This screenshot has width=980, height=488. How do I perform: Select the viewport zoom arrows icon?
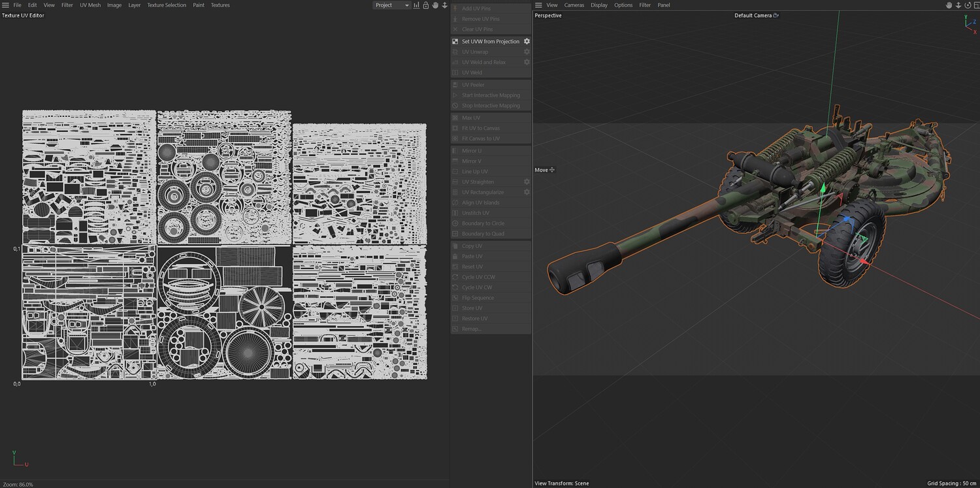pyautogui.click(x=958, y=5)
